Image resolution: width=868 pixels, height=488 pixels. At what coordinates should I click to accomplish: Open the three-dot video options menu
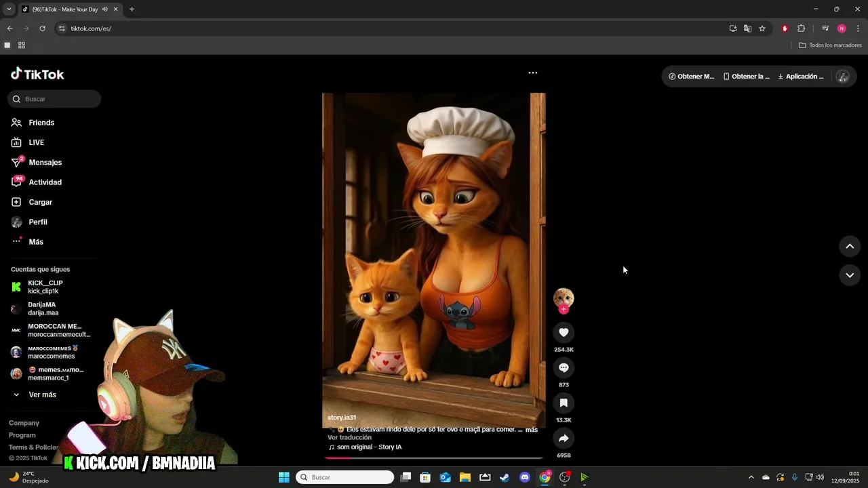click(x=533, y=73)
